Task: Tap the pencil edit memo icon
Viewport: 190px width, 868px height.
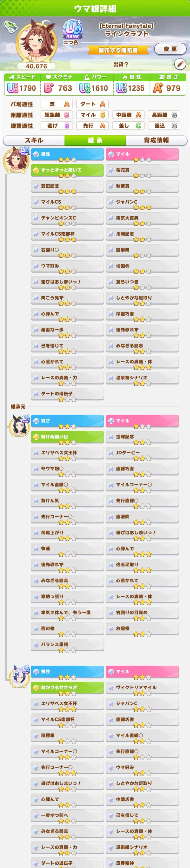Action: click(180, 64)
